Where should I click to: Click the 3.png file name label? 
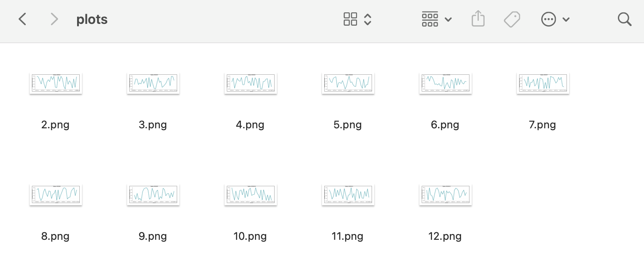coord(153,125)
